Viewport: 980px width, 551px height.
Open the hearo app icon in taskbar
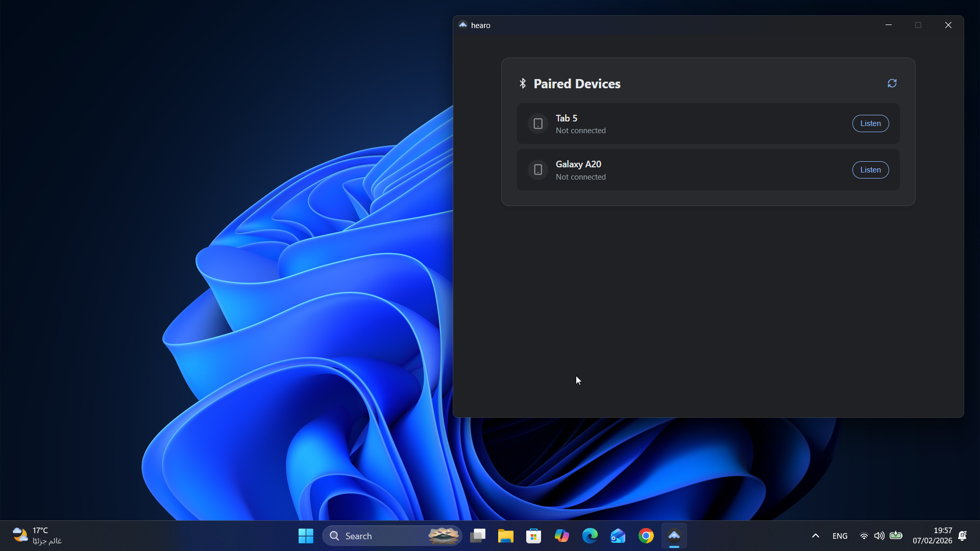pos(674,536)
